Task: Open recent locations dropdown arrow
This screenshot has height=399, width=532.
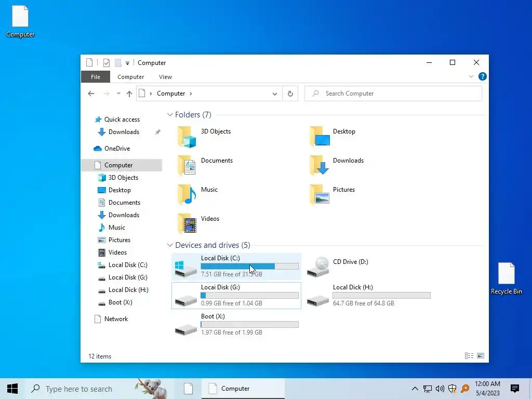Action: coord(118,94)
